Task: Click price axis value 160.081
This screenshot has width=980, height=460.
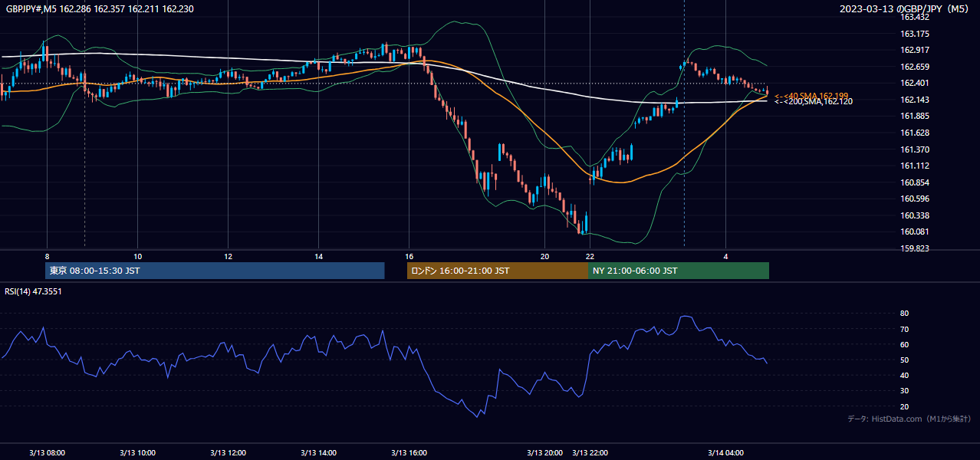Action: click(915, 232)
